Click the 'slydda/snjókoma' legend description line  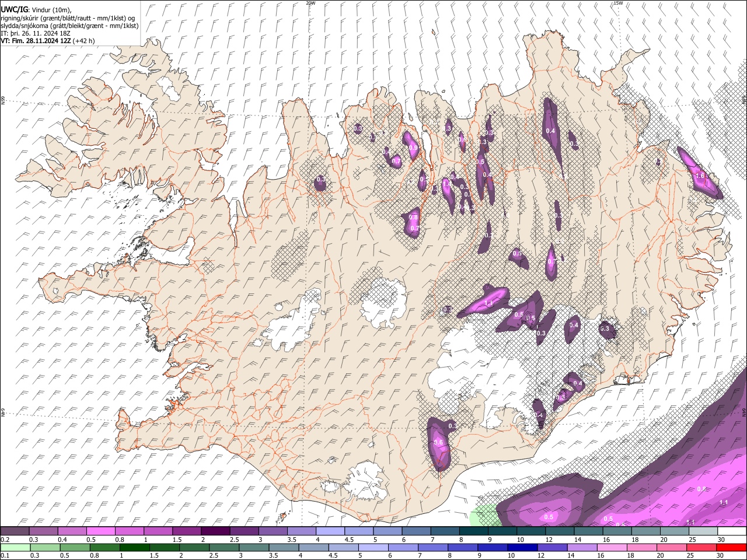69,26
